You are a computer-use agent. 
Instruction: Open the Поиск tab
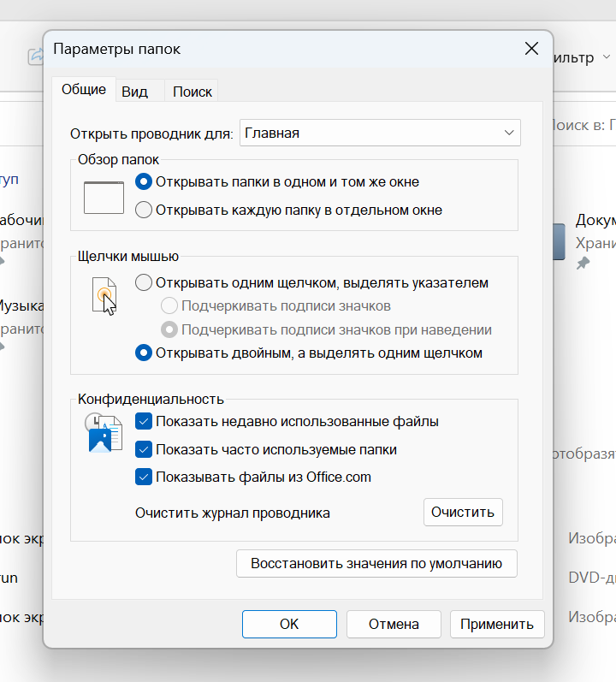point(192,92)
